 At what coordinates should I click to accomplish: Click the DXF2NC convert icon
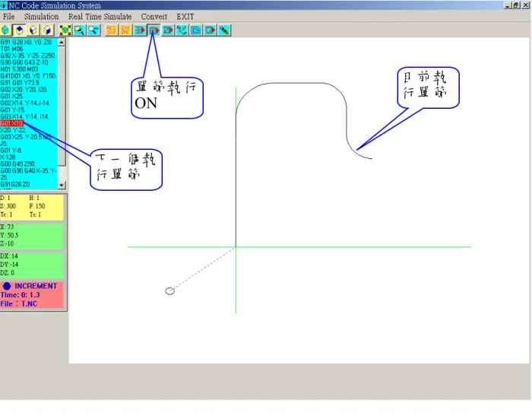[x=125, y=30]
